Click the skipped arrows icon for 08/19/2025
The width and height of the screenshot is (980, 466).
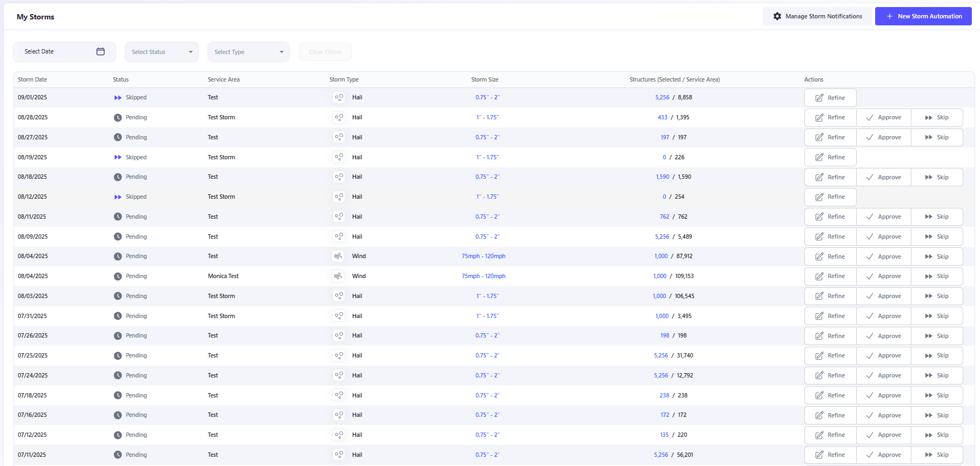pos(118,157)
